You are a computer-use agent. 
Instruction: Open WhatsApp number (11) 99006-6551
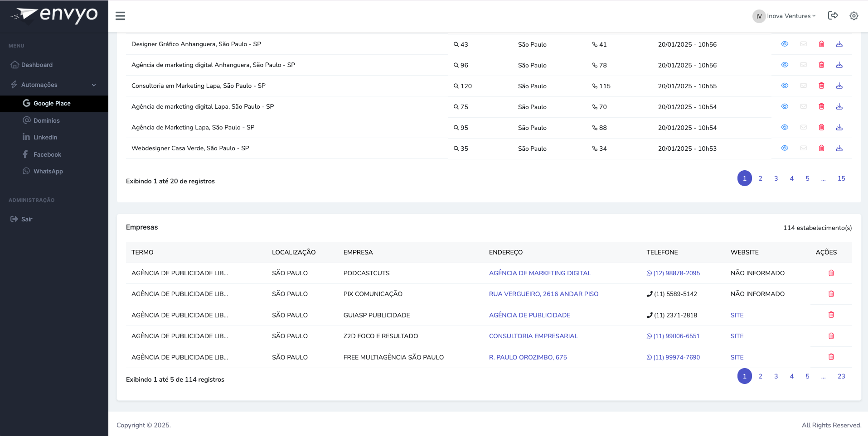tap(673, 336)
